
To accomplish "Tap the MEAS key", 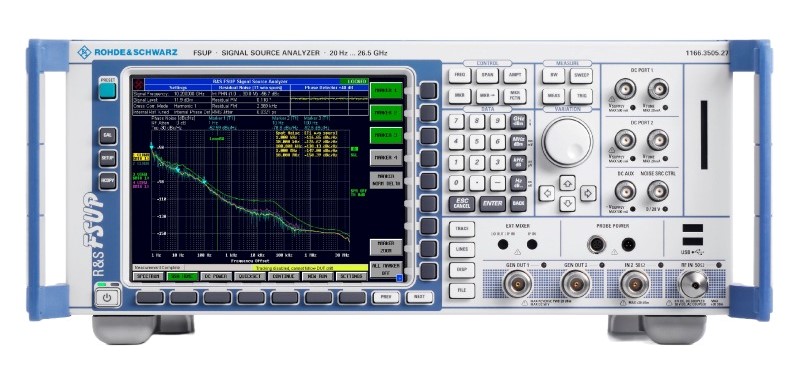I will click(x=553, y=96).
